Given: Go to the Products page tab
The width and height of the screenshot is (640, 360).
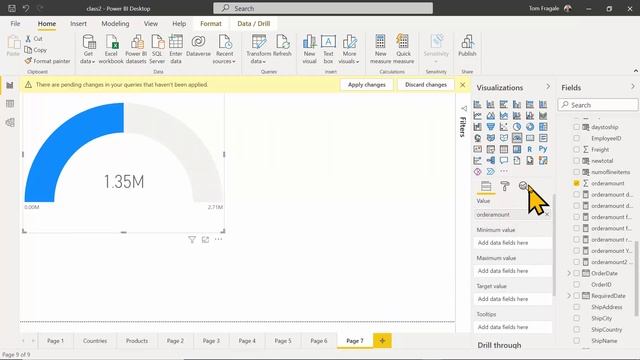Looking at the screenshot, I should click(137, 341).
